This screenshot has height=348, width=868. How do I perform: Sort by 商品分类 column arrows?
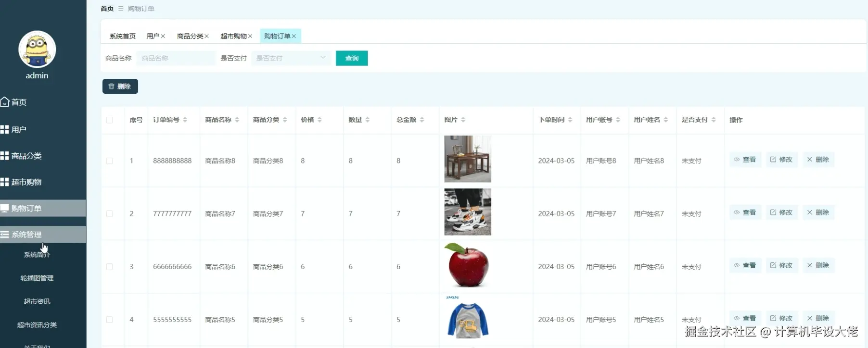point(285,120)
